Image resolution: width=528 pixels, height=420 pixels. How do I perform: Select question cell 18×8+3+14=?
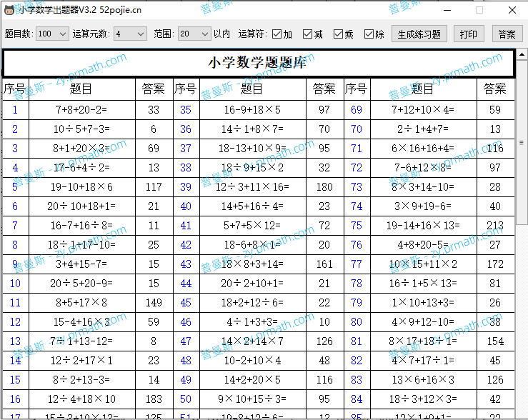[x=252, y=264]
